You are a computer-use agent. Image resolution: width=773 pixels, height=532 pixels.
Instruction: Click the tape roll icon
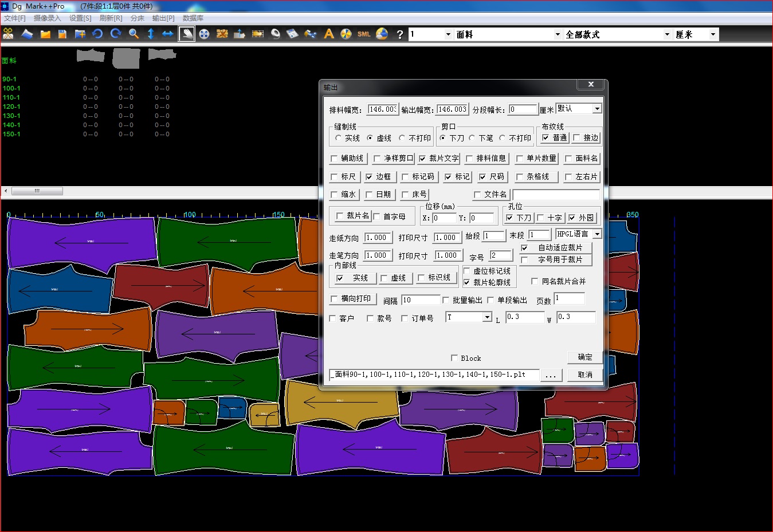point(276,34)
